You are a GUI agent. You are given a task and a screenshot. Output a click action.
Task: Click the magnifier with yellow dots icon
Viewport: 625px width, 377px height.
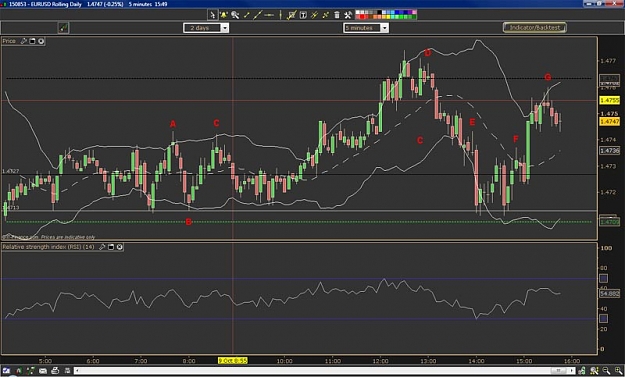click(x=595, y=371)
